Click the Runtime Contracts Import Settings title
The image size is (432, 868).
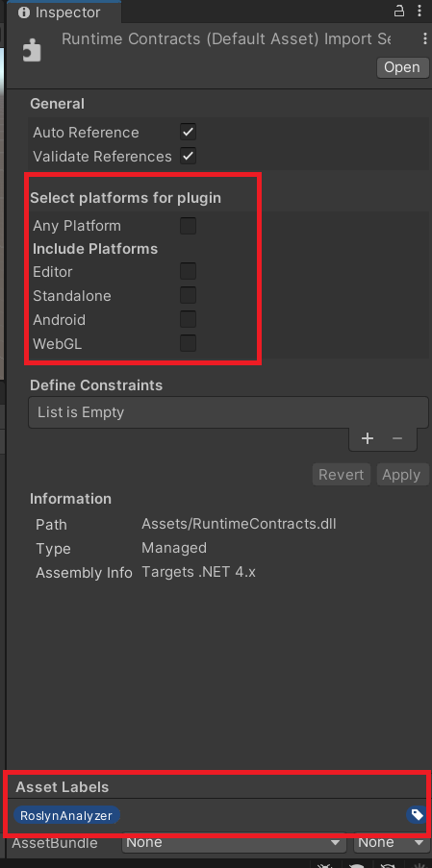click(226, 38)
